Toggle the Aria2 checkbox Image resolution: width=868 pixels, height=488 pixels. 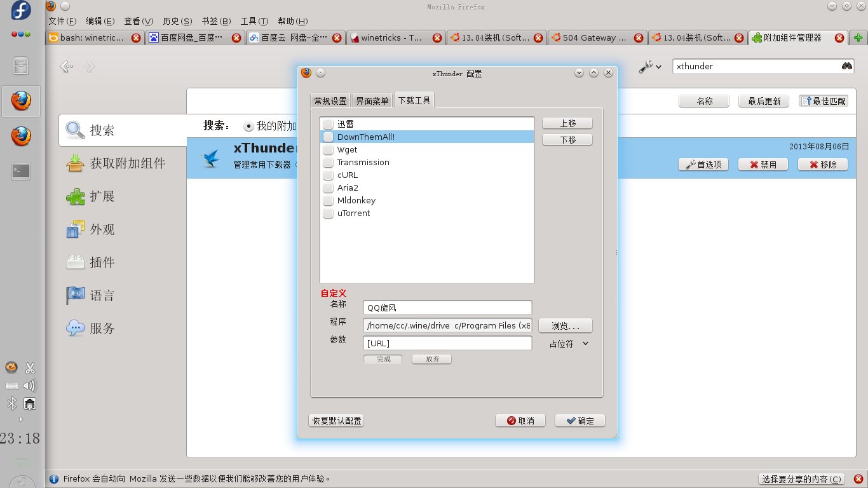[328, 188]
